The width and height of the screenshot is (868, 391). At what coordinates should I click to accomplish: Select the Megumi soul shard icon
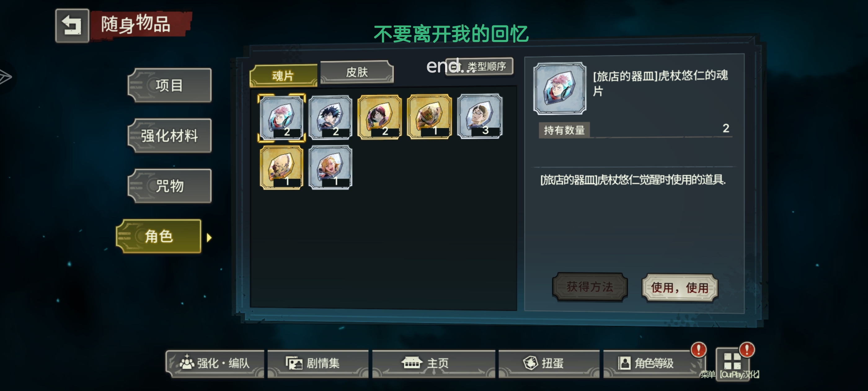tap(330, 117)
